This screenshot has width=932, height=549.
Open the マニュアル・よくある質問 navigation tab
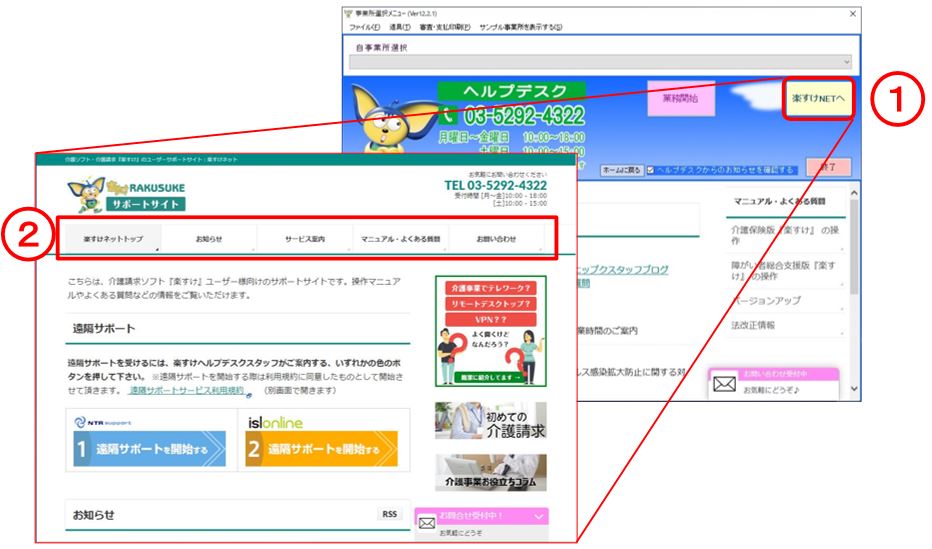(401, 238)
